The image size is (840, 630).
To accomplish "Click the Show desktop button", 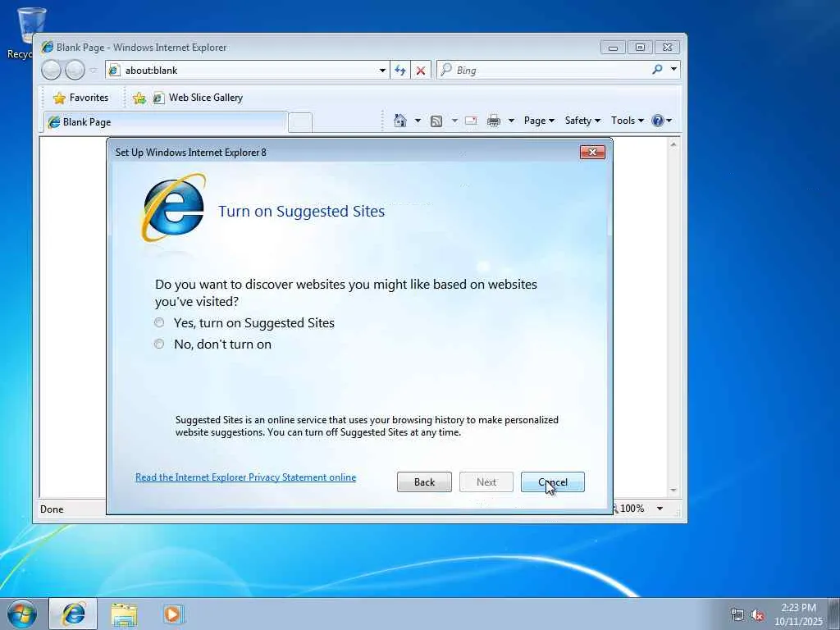I will tap(834, 614).
